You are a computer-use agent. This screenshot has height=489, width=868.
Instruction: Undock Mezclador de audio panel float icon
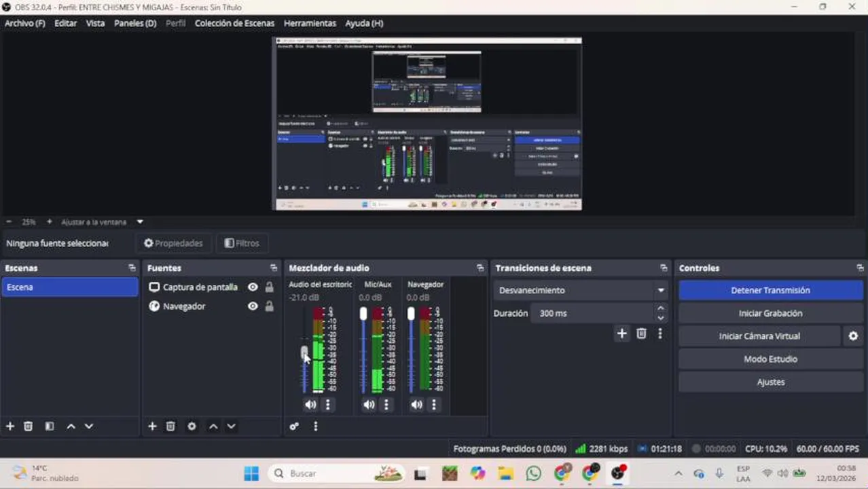[480, 268]
